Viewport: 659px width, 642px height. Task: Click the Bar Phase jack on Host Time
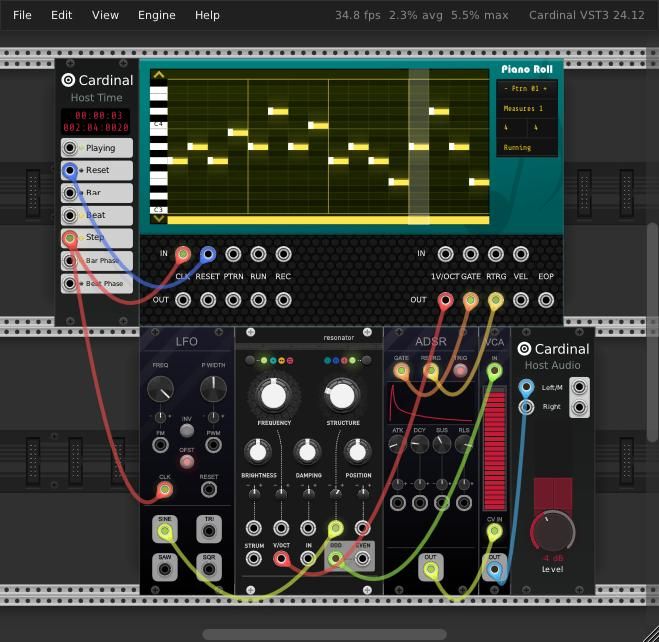point(70,261)
